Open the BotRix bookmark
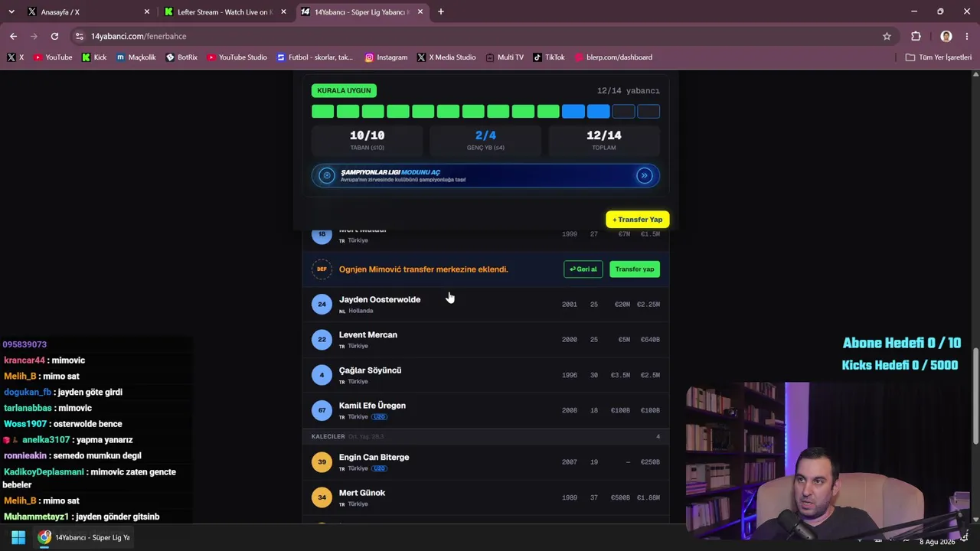The width and height of the screenshot is (980, 551). [x=181, y=57]
